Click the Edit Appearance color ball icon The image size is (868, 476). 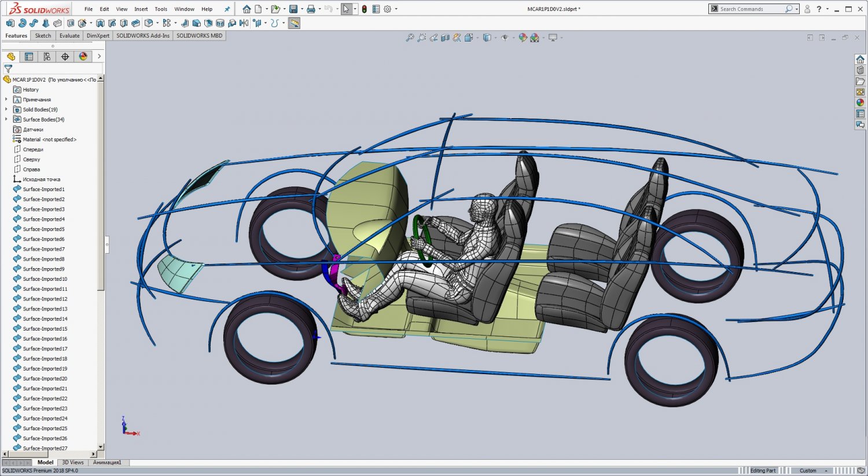click(523, 38)
